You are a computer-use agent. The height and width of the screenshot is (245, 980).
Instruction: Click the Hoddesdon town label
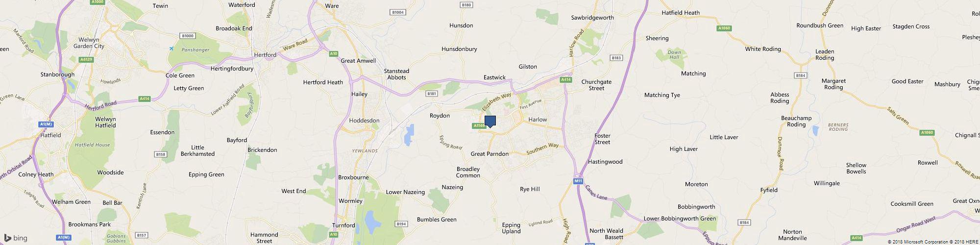coord(364,121)
